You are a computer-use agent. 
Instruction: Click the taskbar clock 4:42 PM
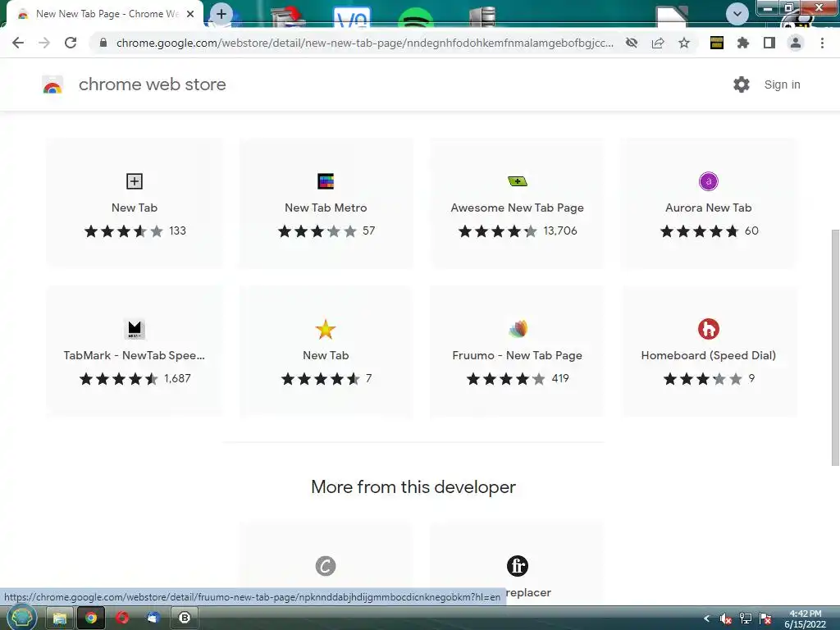[x=806, y=619]
